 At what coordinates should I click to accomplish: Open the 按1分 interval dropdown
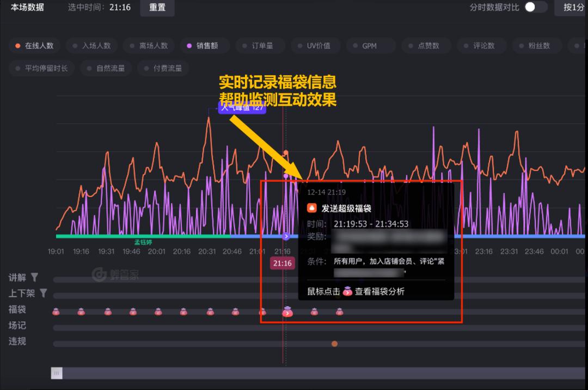(574, 7)
